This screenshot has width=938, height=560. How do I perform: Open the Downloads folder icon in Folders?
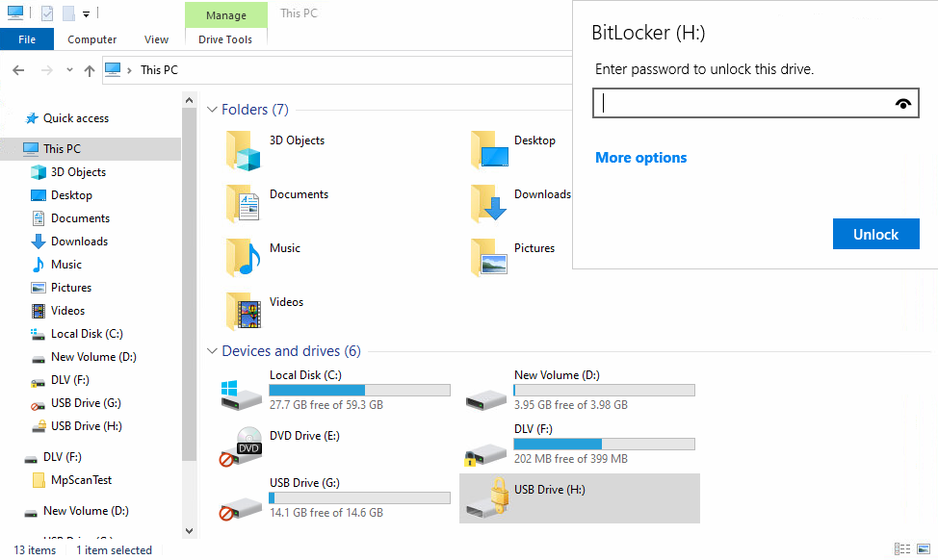[x=488, y=204]
